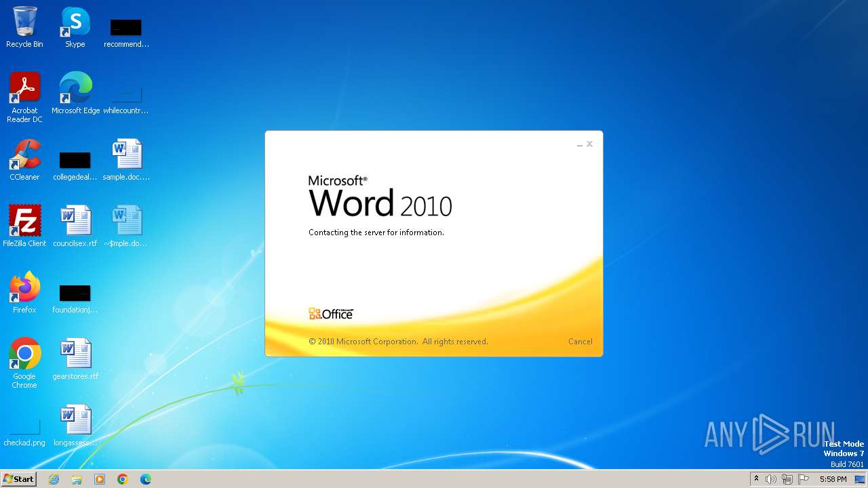
Task: Select the longassess... document icon
Action: coord(75,426)
